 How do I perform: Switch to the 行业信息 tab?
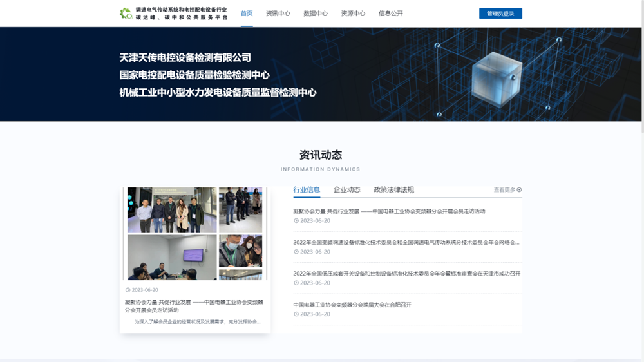307,189
